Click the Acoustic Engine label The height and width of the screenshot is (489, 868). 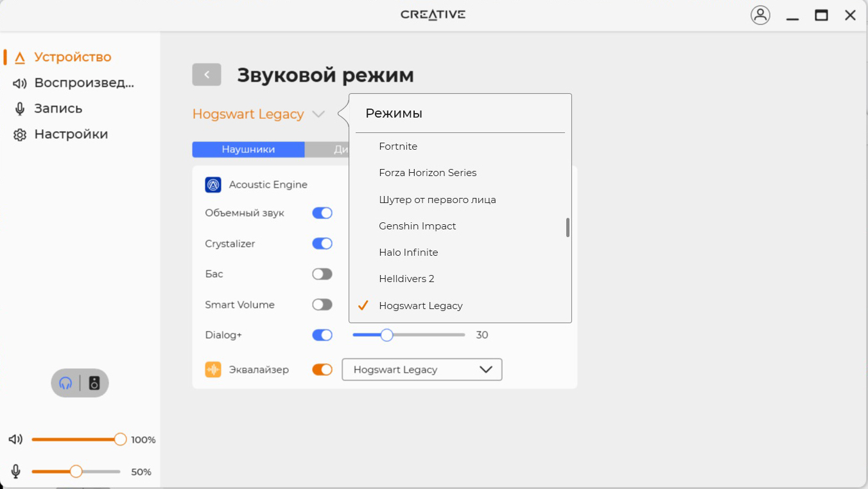pyautogui.click(x=268, y=185)
